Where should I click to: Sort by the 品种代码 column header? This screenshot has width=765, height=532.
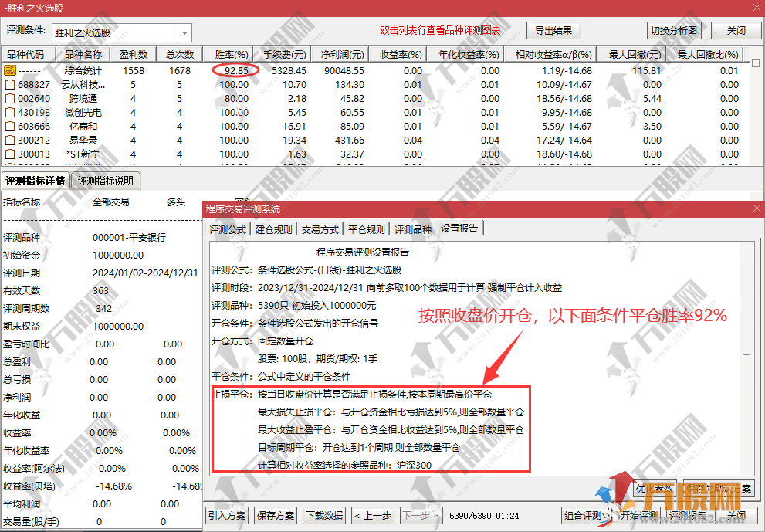29,54
